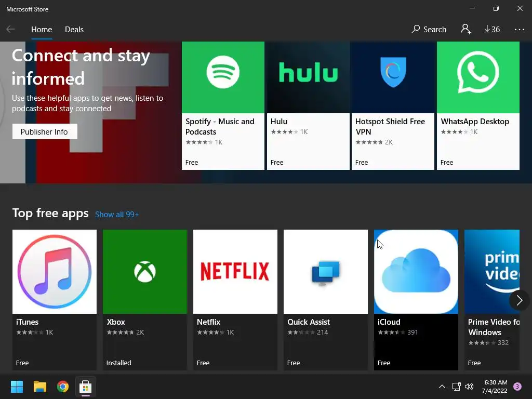
Task: Click the Spotify - Music and Podcasts title
Action: click(x=220, y=127)
